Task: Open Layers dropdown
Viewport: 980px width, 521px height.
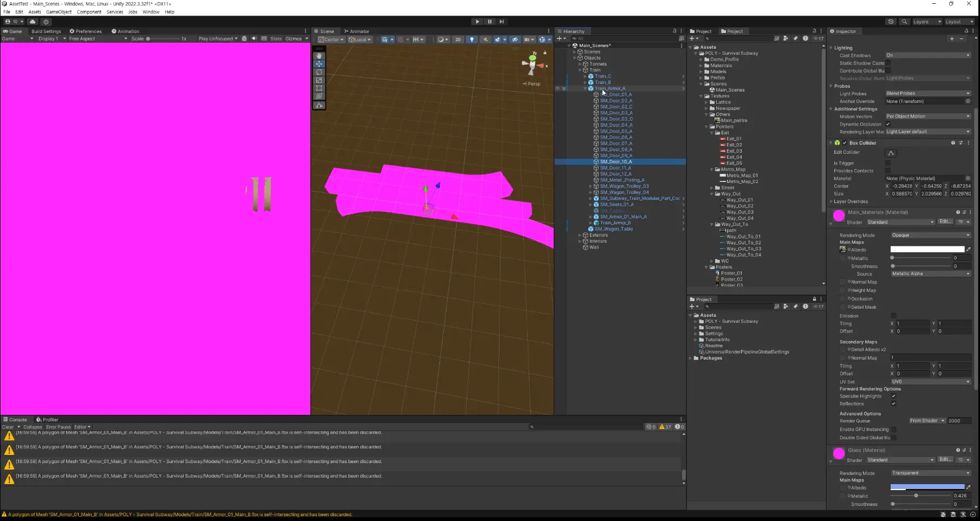Action: pos(927,22)
